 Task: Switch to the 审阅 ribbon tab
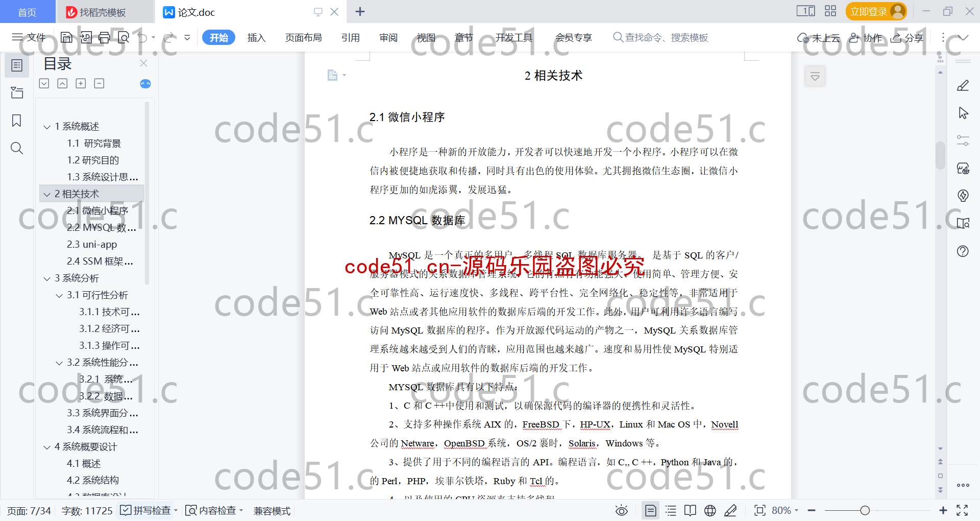(x=388, y=37)
